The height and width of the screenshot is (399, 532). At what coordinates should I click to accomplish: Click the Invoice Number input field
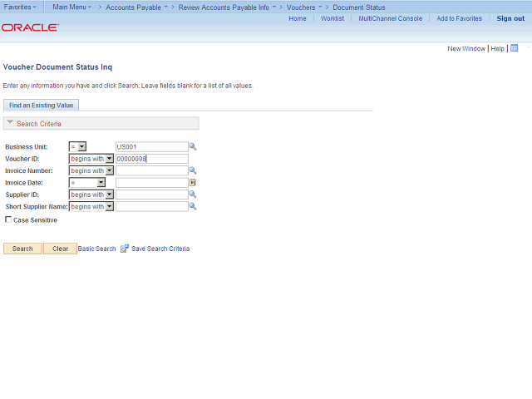pos(152,170)
